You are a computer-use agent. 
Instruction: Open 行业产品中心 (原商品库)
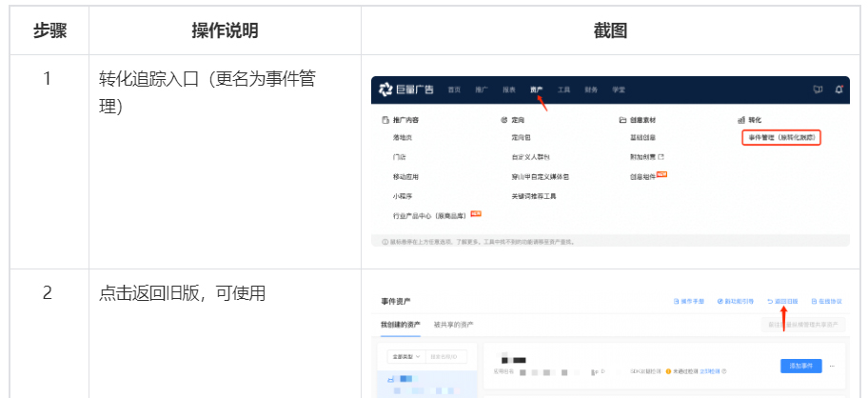tap(430, 215)
